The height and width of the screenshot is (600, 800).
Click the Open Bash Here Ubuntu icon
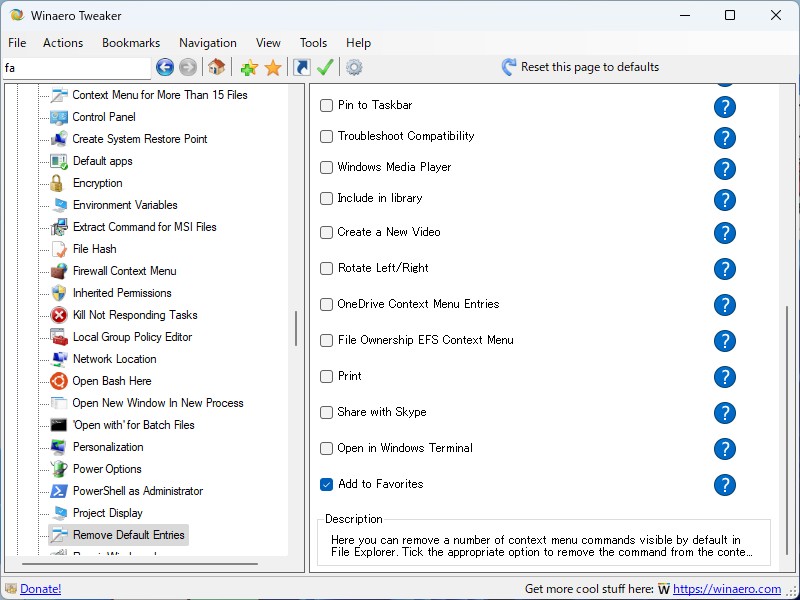(x=59, y=381)
